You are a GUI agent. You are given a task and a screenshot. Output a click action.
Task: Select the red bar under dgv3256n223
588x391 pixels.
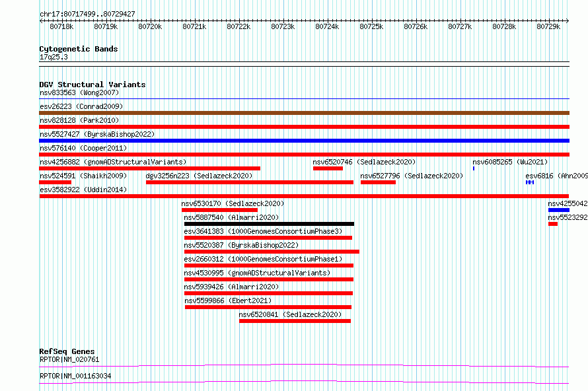[250, 182]
